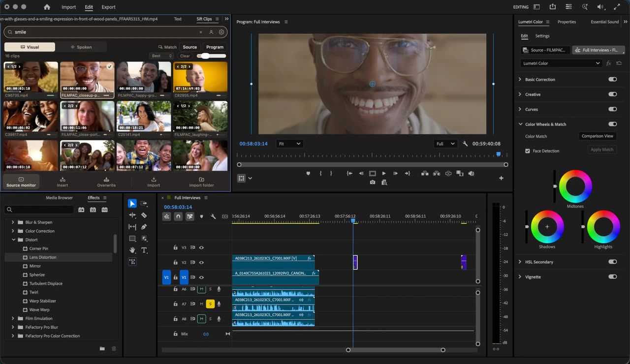Click the Lift icon in Program monitor
The image size is (630, 364).
click(x=424, y=173)
